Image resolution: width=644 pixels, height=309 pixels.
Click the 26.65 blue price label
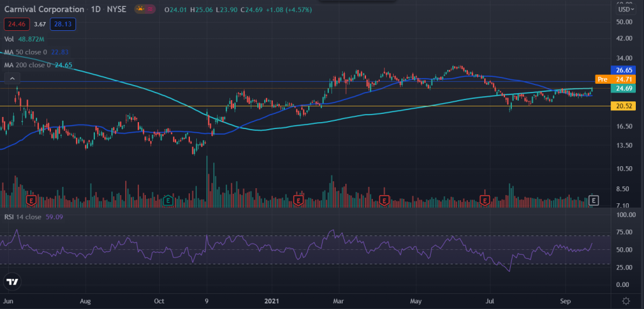pyautogui.click(x=623, y=70)
